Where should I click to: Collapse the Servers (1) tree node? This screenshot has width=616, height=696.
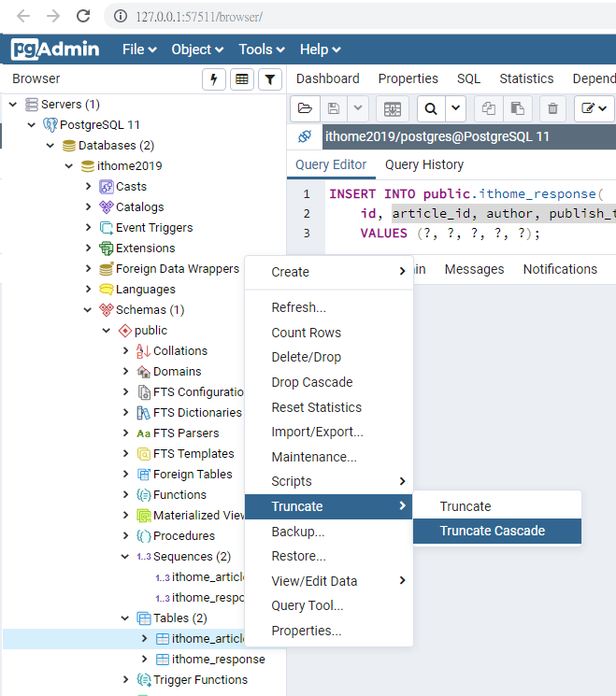click(x=13, y=105)
